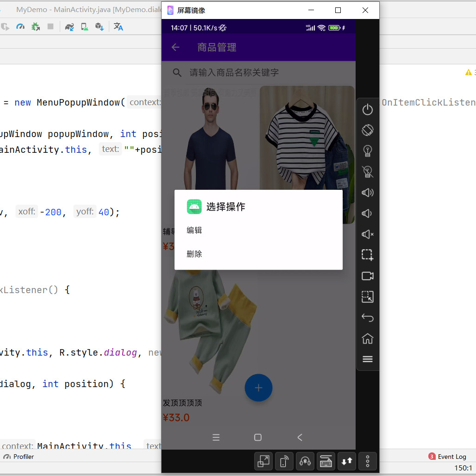Mute the mirrored device volume
Image resolution: width=476 pixels, height=476 pixels.
[x=368, y=234]
